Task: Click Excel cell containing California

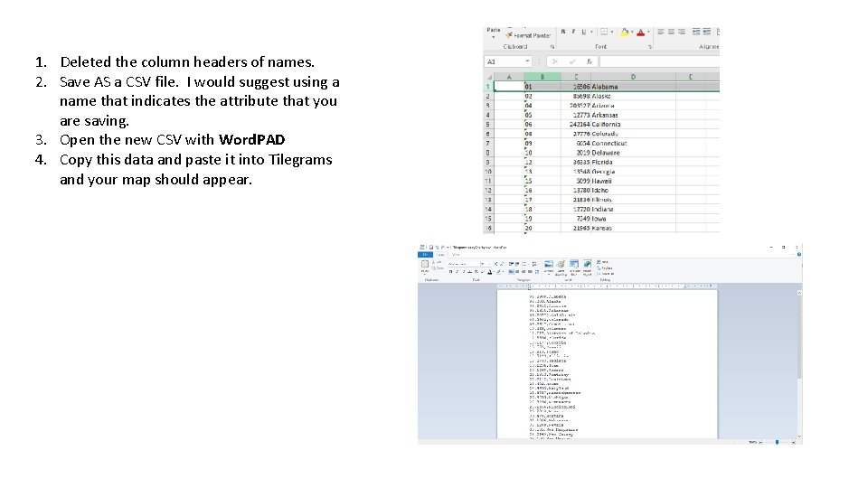Action: click(x=633, y=125)
